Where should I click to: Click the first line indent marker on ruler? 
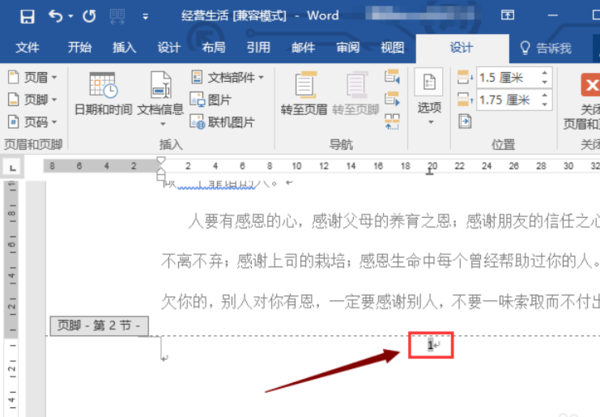point(161,160)
